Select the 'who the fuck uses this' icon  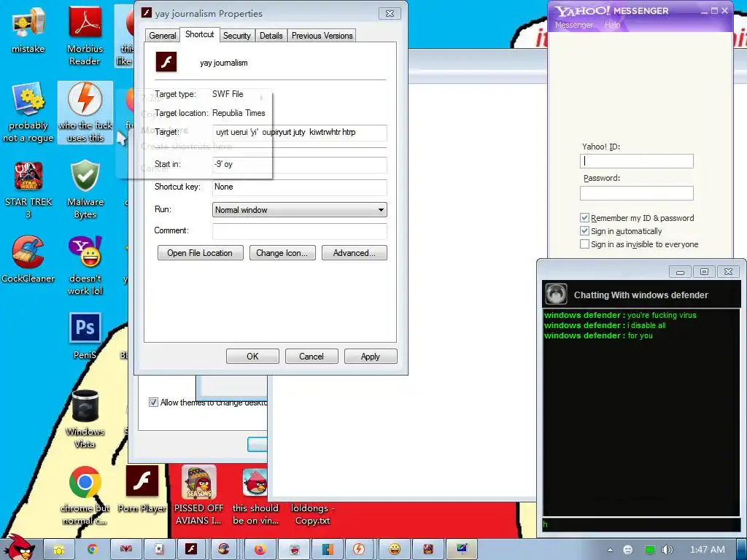85,112
